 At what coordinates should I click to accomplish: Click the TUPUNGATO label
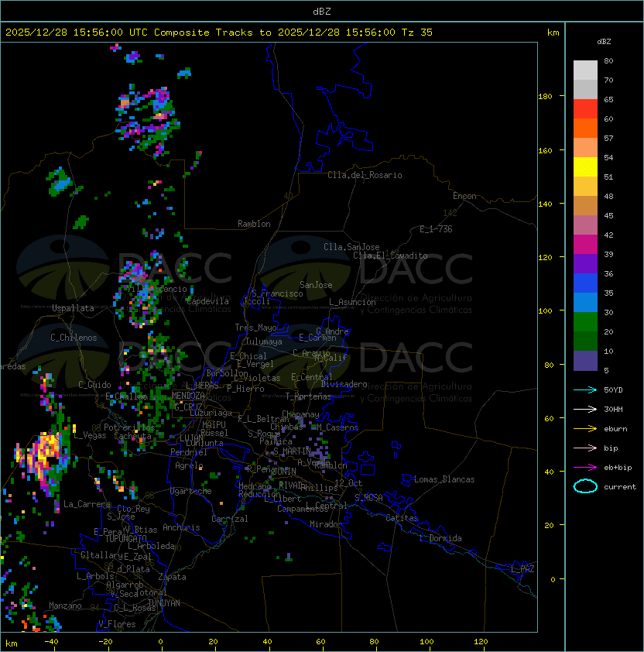125,539
